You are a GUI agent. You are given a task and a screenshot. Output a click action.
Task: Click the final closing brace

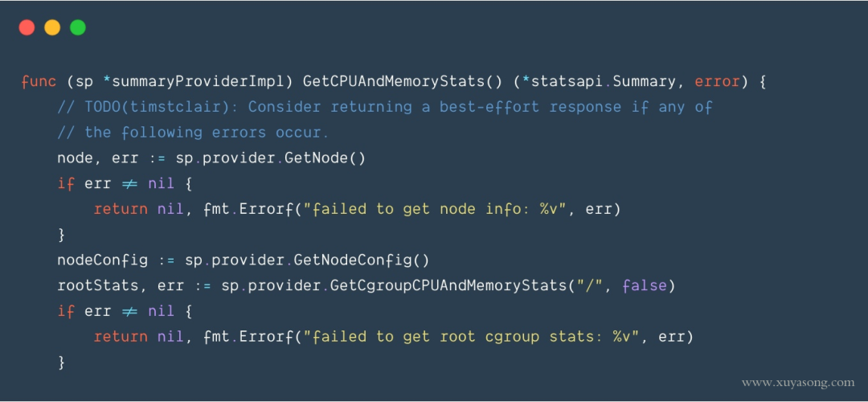click(x=61, y=363)
